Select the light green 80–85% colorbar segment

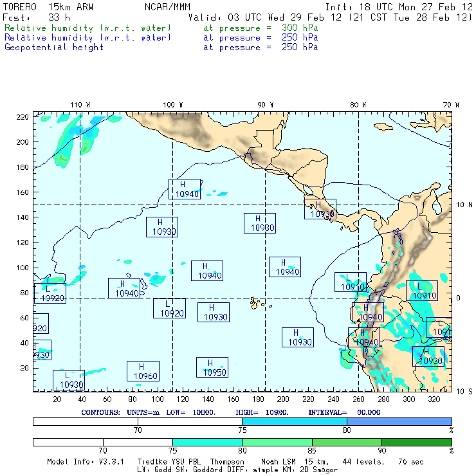point(277,443)
